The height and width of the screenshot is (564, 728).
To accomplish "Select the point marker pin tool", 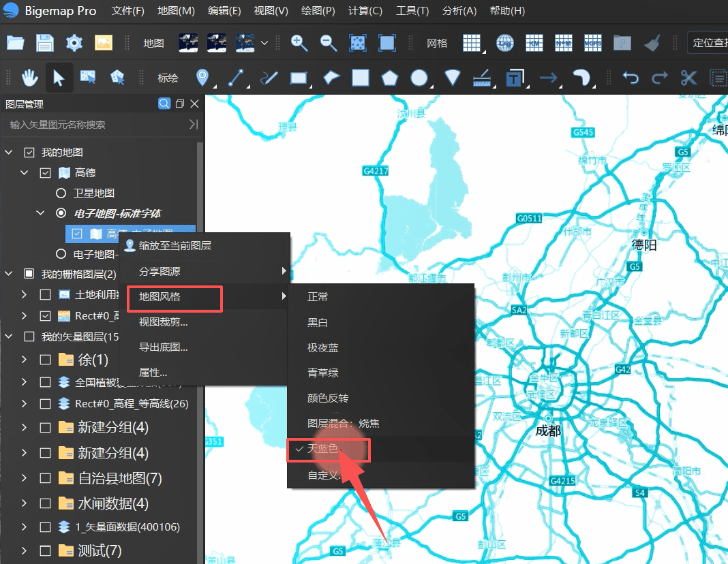I will pos(202,78).
